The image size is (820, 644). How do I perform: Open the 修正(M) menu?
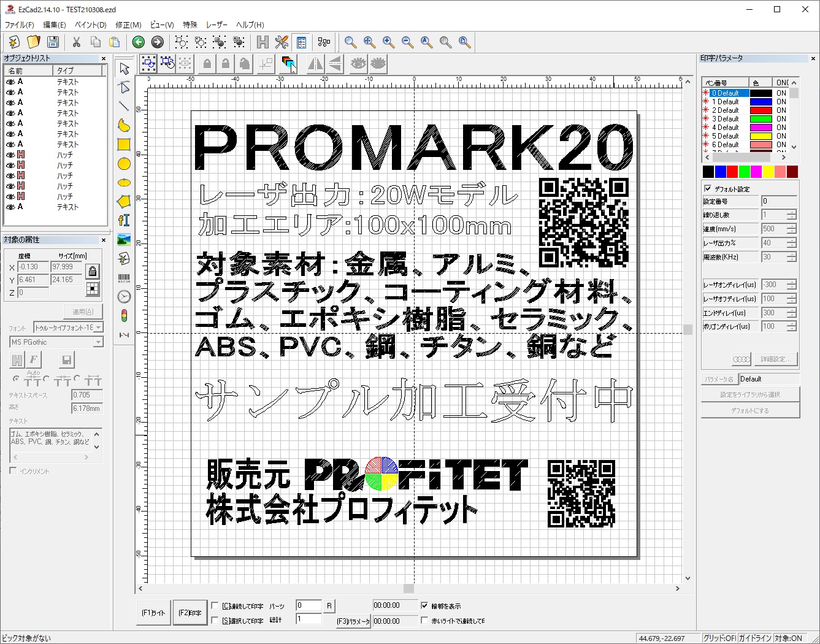(128, 25)
